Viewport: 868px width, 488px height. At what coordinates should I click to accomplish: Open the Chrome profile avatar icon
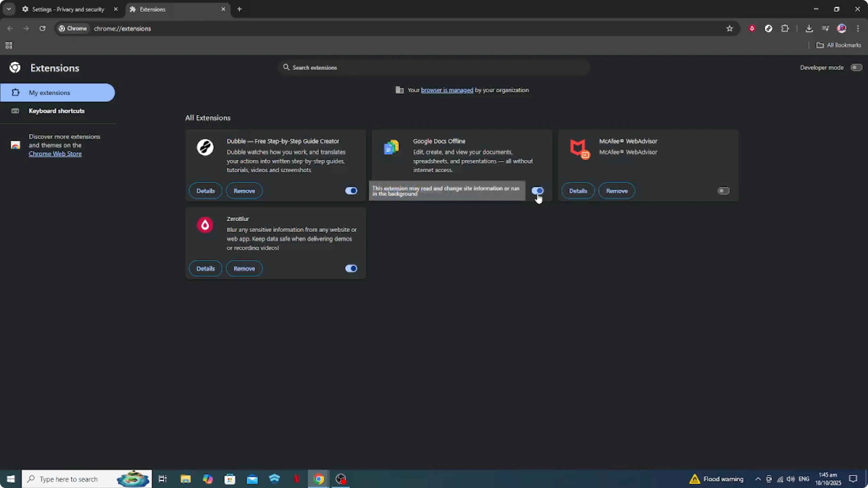pyautogui.click(x=842, y=28)
